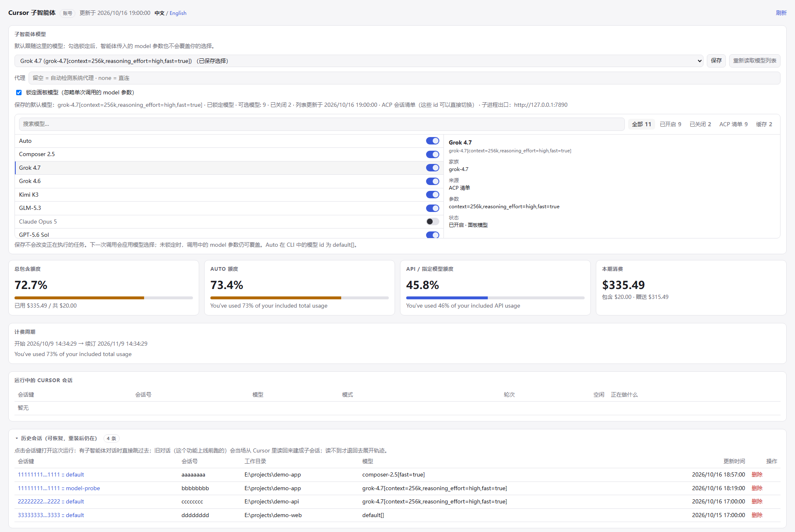Open session 11111111...1111 :: model-probe
The width and height of the screenshot is (795, 532).
point(59,488)
